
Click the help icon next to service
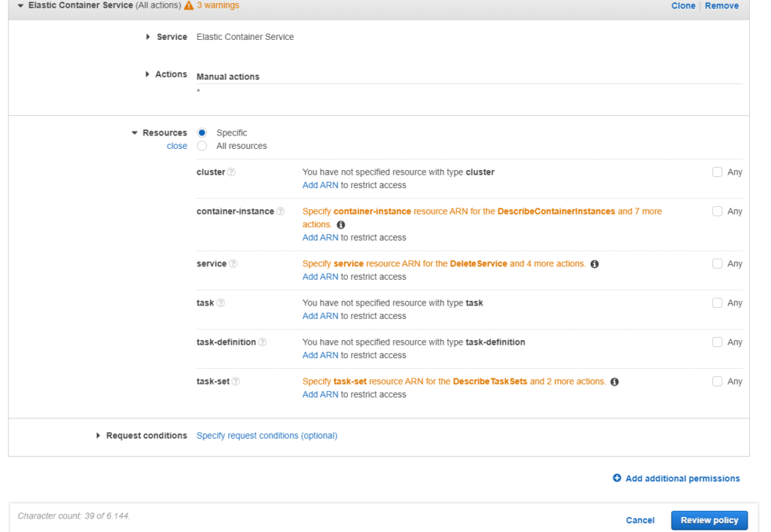(x=233, y=264)
